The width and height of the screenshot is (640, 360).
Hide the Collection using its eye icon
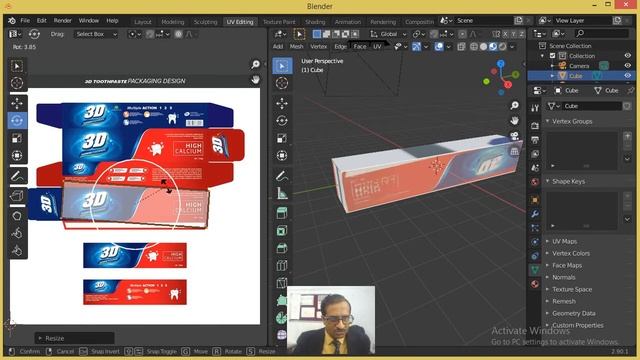pos(628,56)
